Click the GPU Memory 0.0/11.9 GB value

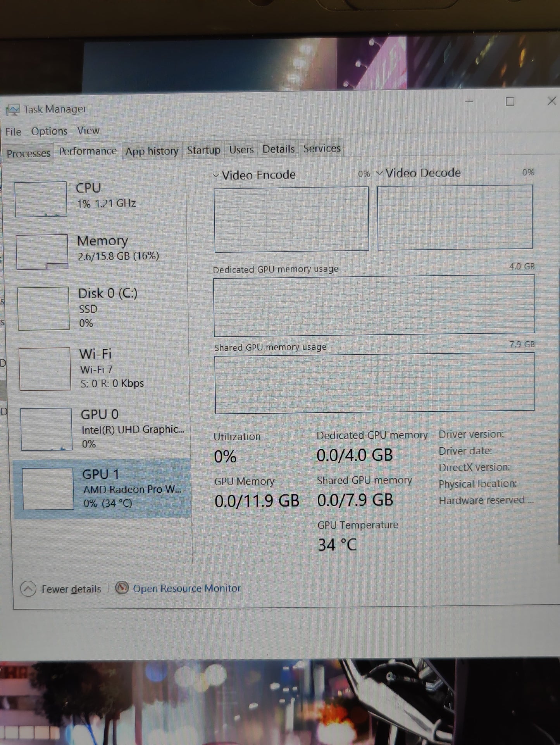(x=257, y=501)
